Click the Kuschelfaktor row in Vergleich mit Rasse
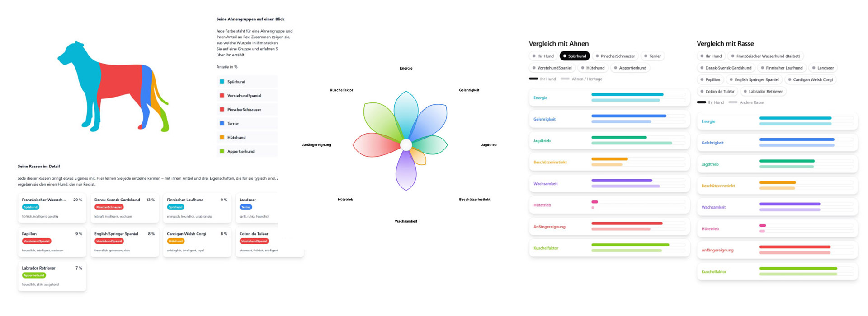Image resolution: width=868 pixels, height=316 pixels. click(x=777, y=272)
